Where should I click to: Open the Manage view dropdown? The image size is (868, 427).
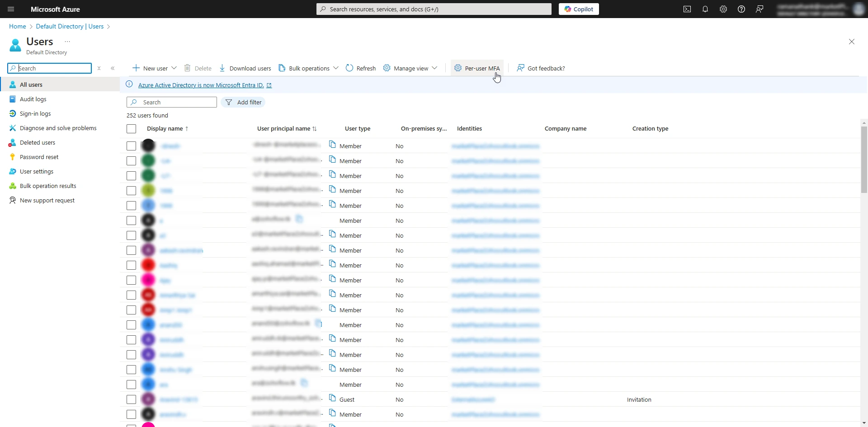point(434,68)
